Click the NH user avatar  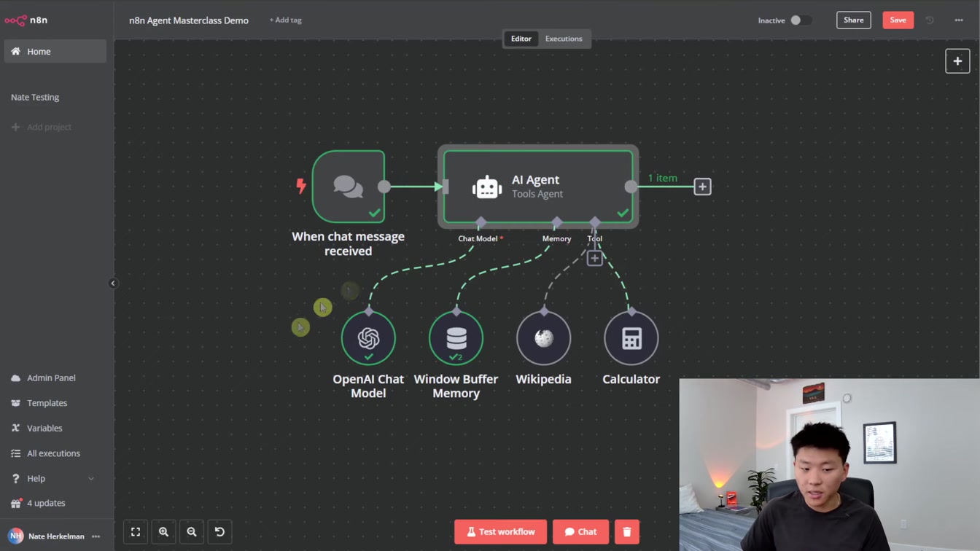(x=15, y=536)
